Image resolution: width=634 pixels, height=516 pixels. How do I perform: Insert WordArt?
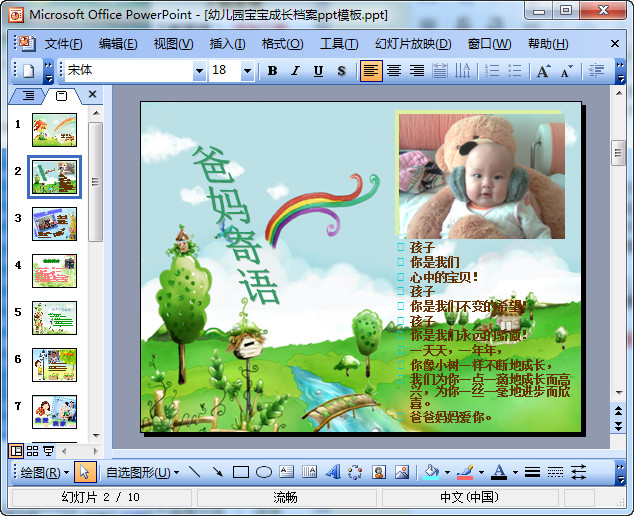coord(333,472)
